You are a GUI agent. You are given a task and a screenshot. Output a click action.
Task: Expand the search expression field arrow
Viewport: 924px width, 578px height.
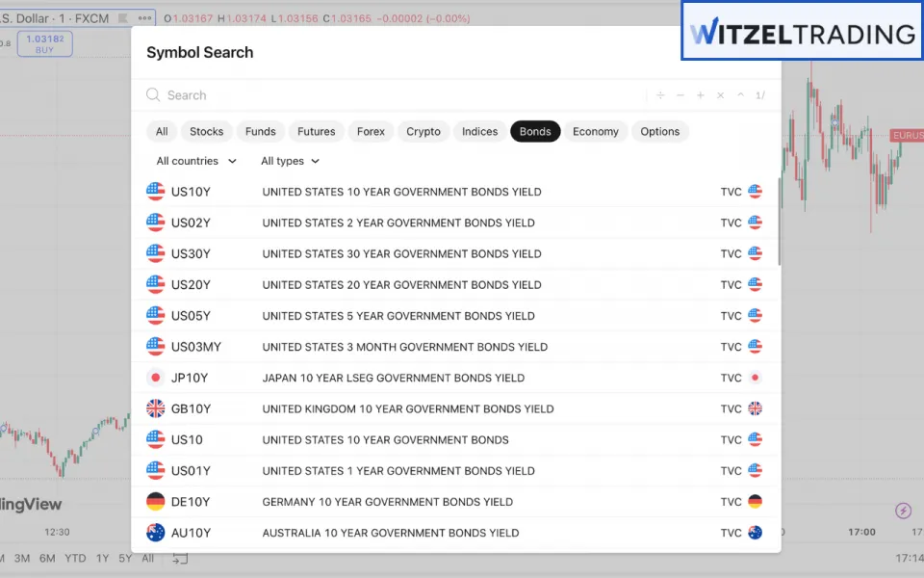click(x=741, y=95)
